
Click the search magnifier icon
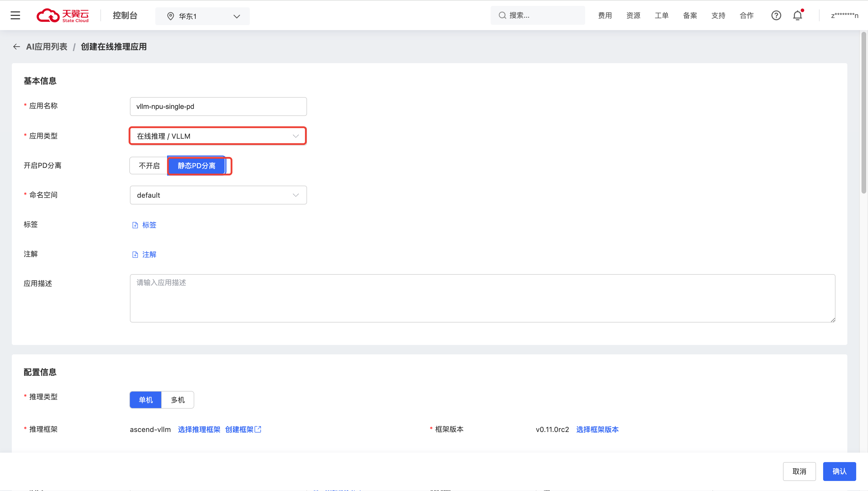(x=502, y=16)
